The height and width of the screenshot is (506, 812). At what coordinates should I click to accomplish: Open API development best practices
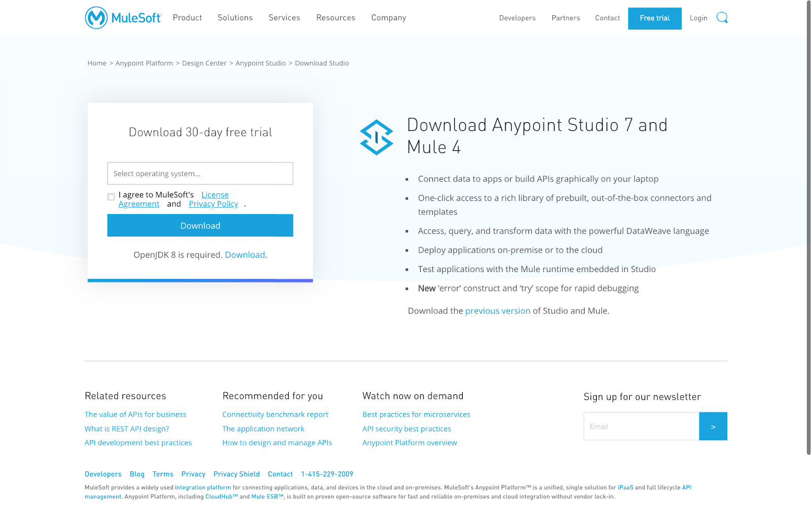coord(138,443)
